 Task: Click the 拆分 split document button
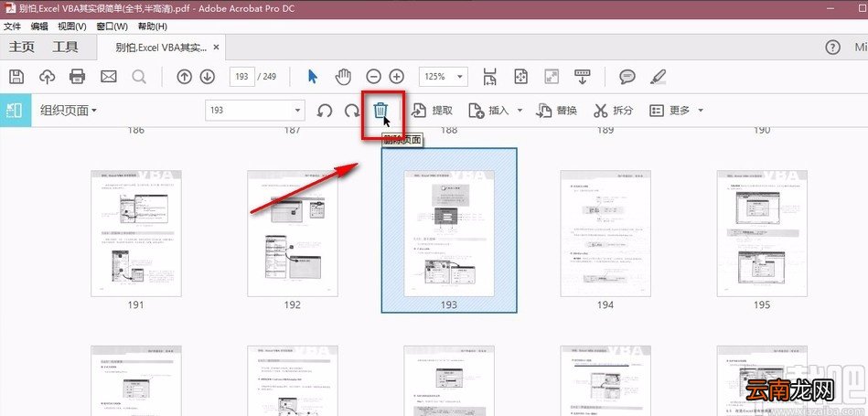point(613,111)
